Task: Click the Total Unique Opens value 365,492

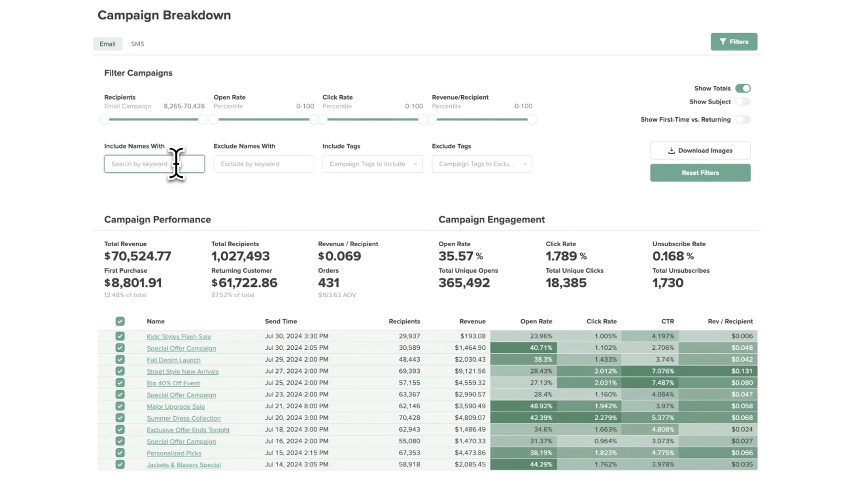Action: 464,283
